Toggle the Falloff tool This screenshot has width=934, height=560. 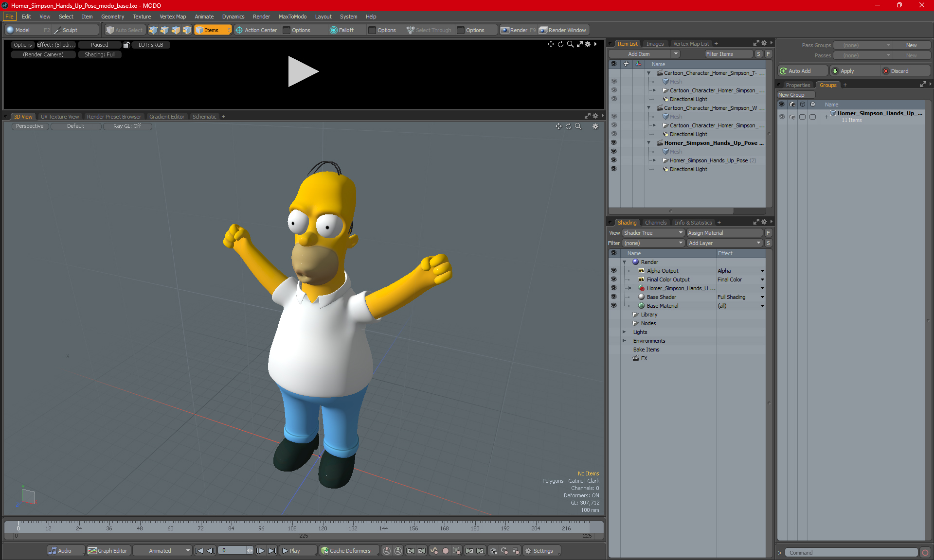[346, 30]
